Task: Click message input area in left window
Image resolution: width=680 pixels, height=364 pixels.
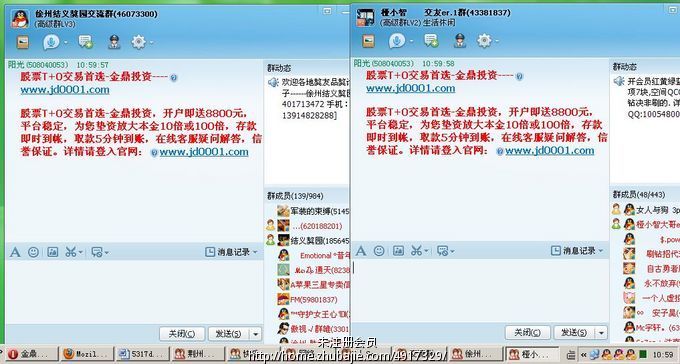Action: click(134, 292)
